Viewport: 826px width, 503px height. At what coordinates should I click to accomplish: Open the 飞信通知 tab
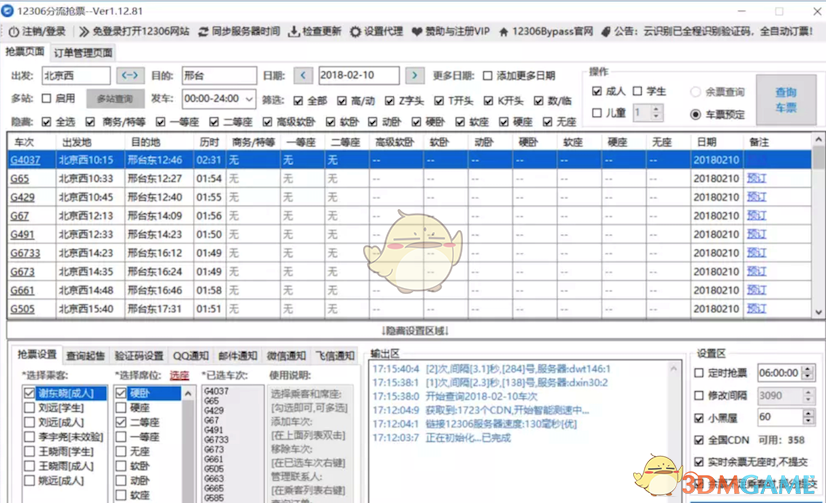point(335,356)
